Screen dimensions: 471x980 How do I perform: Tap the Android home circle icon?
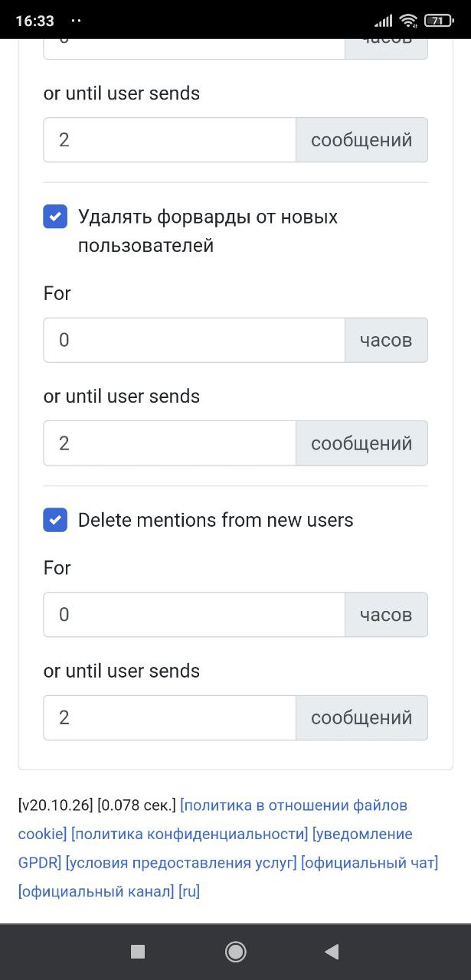coord(235,952)
